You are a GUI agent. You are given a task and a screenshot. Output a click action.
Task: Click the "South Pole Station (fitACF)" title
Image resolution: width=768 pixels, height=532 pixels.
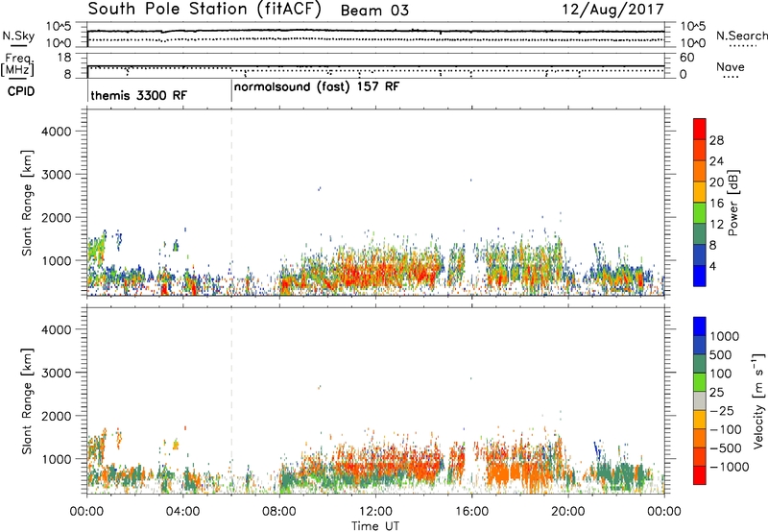tap(204, 10)
